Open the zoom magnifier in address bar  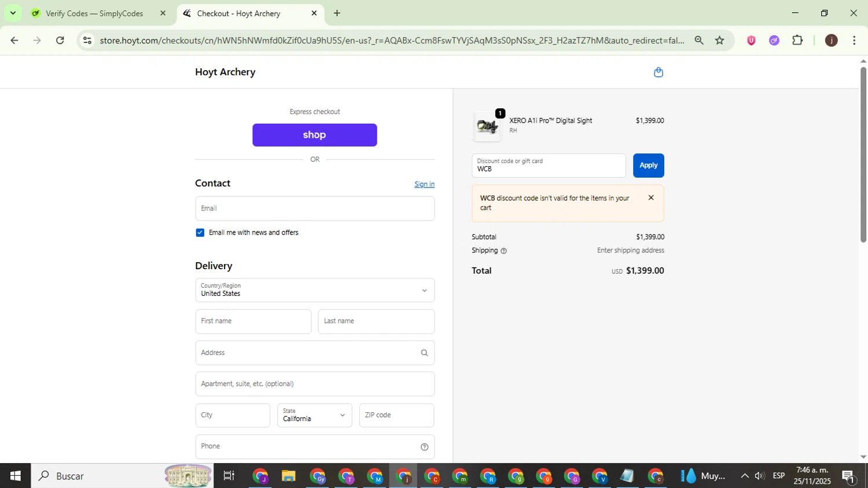coord(699,41)
